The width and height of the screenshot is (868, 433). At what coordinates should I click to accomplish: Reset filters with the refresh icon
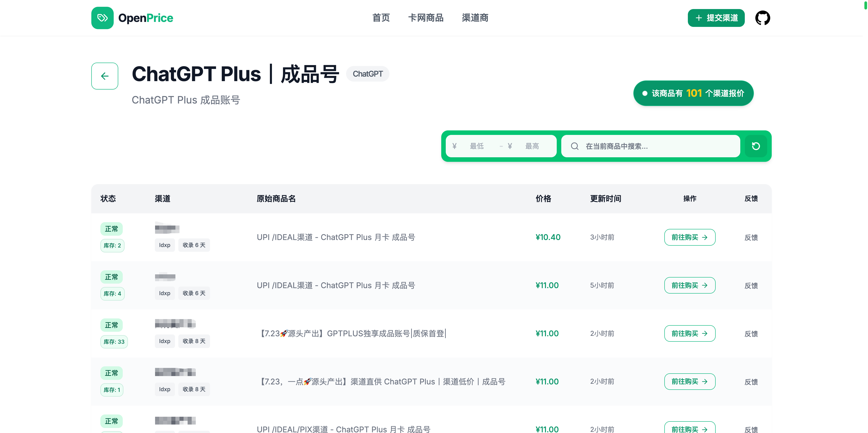(x=756, y=146)
